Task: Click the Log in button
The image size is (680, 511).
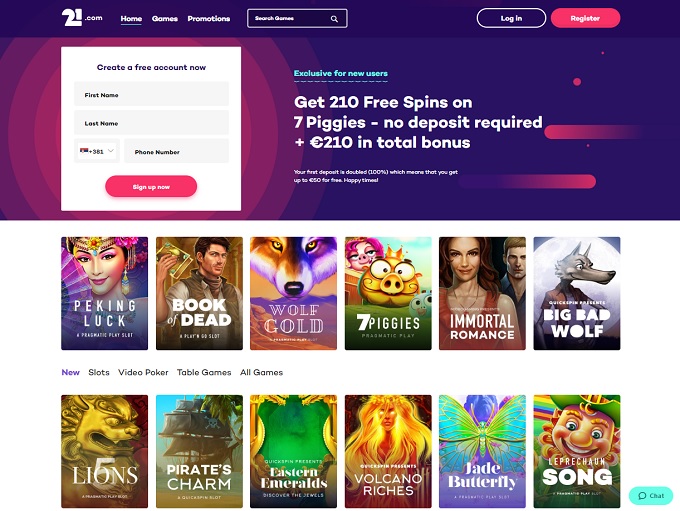Action: (x=511, y=18)
